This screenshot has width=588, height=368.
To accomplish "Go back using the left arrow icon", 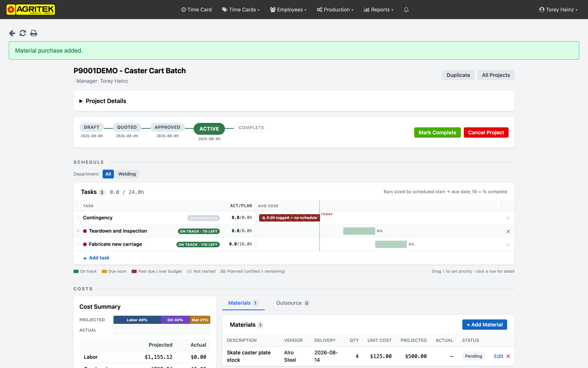I will 12,33.
